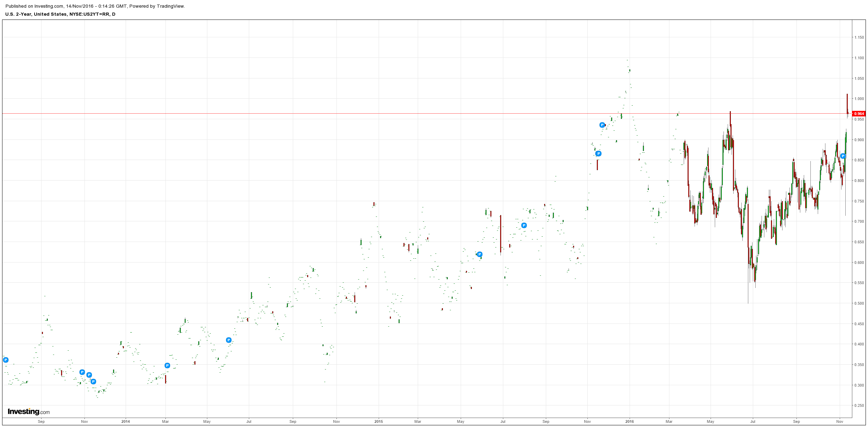Click the P marker near June 2015 candles
This screenshot has width=868, height=426.
click(480, 254)
